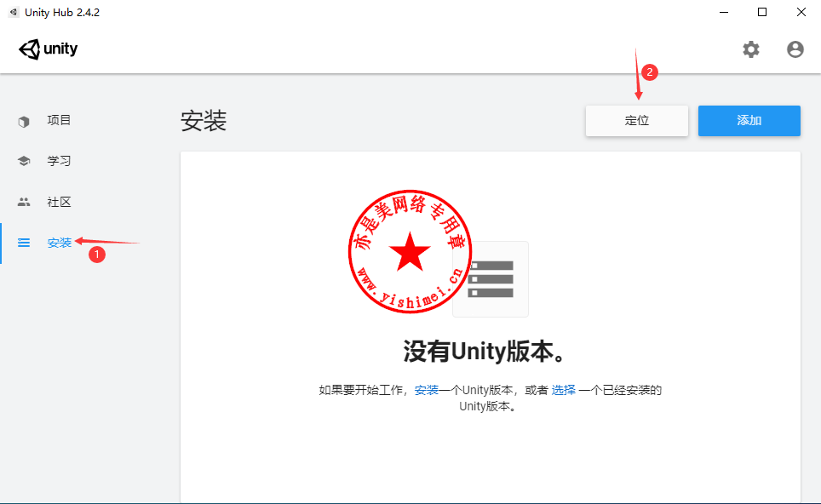Switch to the 学习 sidebar tab

[x=59, y=161]
